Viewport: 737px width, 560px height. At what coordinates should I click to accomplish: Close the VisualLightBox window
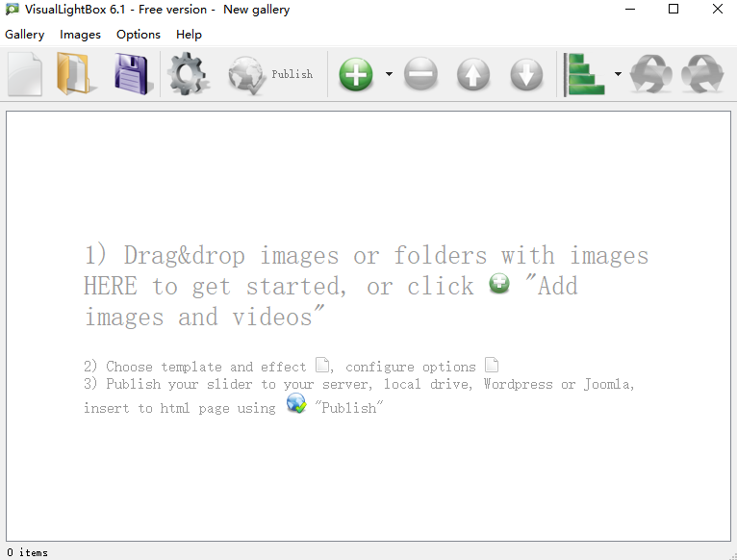click(717, 9)
